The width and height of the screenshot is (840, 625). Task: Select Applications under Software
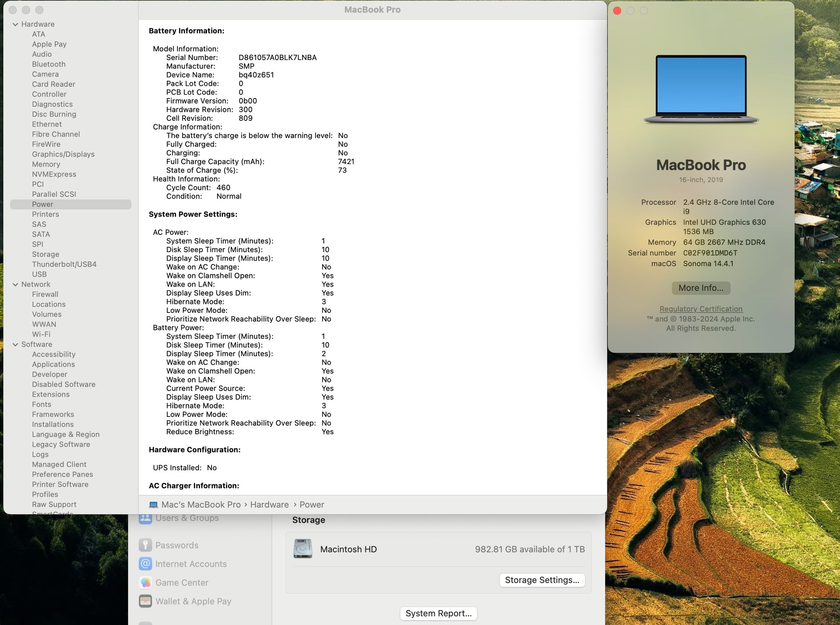point(53,364)
